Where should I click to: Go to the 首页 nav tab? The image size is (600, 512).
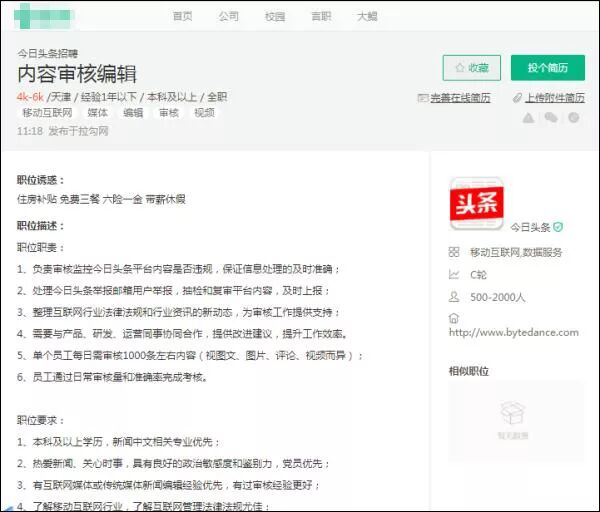click(x=182, y=17)
